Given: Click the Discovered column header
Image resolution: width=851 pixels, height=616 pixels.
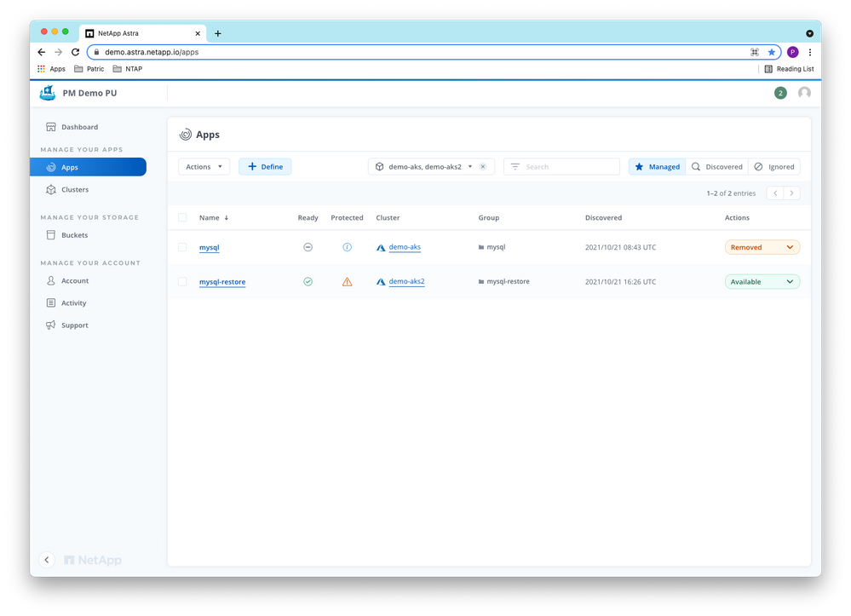Looking at the screenshot, I should [x=603, y=217].
